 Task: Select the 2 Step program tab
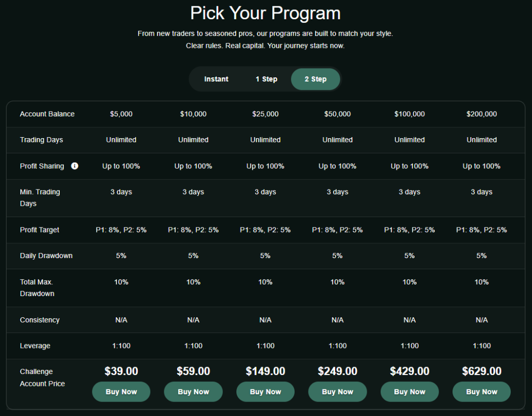(315, 79)
